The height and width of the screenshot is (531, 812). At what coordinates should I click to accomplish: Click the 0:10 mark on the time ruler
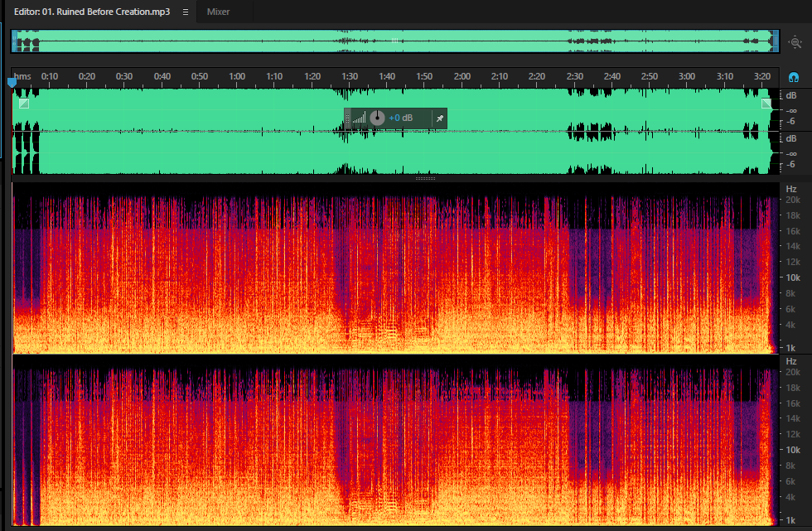(x=50, y=76)
